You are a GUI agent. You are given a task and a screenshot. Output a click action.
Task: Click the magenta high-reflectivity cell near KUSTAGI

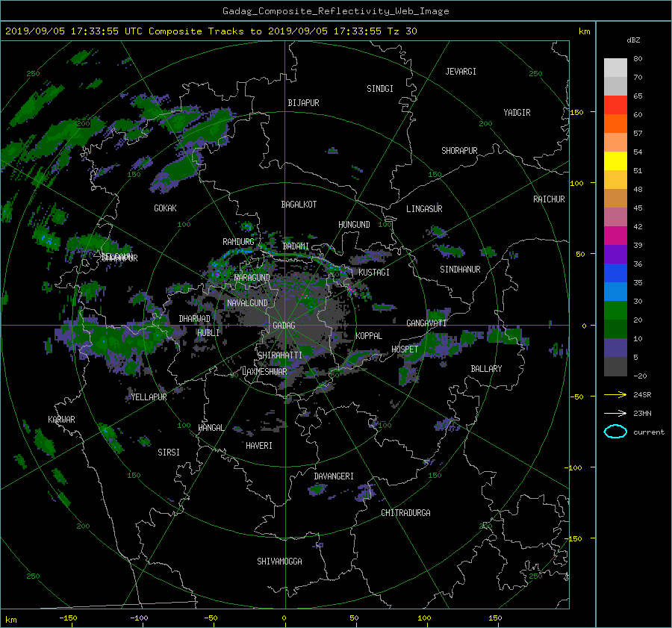click(351, 289)
